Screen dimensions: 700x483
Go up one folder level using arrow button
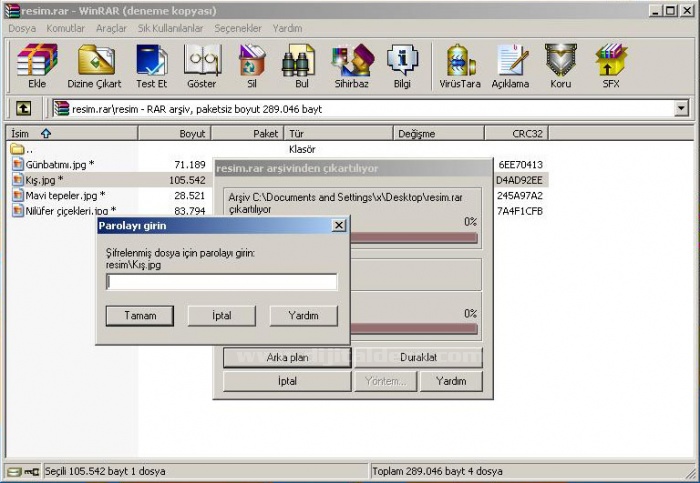tap(23, 109)
